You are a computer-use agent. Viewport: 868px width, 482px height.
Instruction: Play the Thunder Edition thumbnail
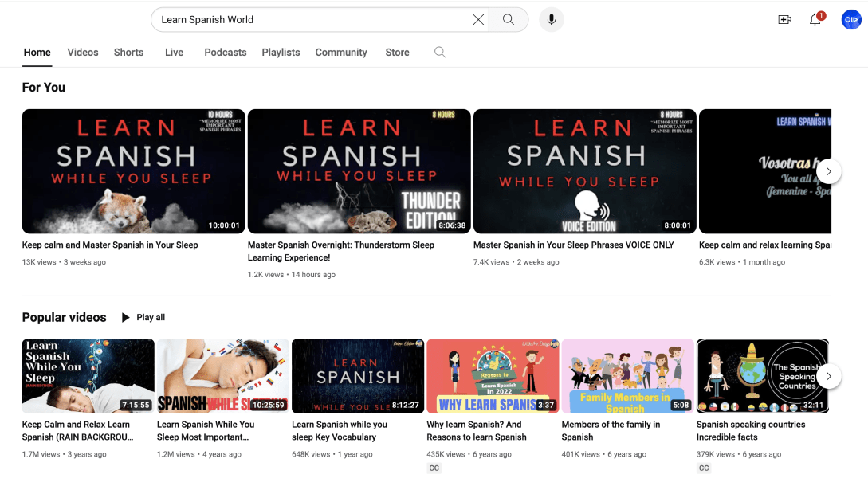tap(359, 171)
